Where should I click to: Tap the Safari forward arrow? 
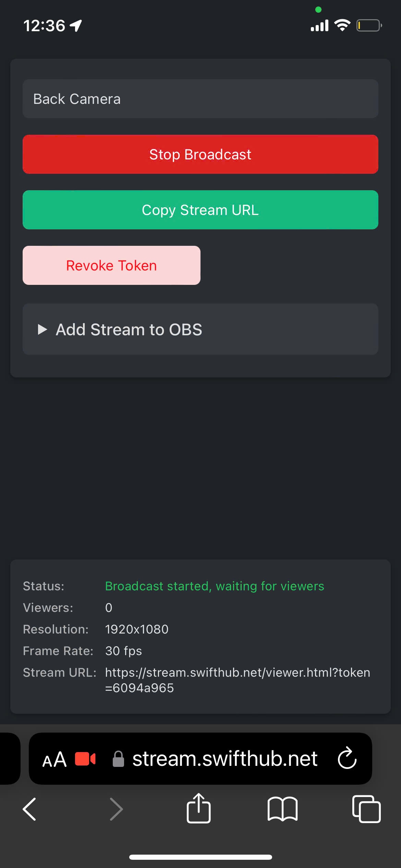116,809
